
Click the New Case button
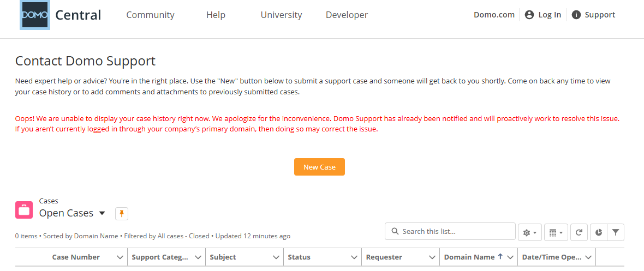click(319, 167)
